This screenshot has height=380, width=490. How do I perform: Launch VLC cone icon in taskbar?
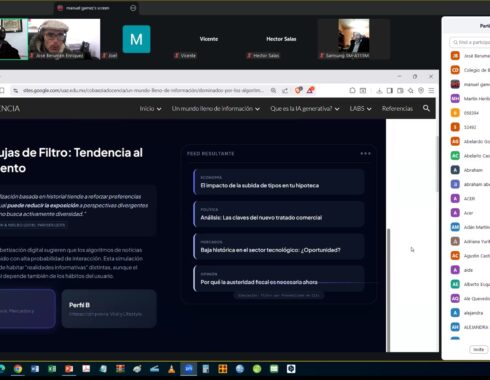[x=171, y=369]
